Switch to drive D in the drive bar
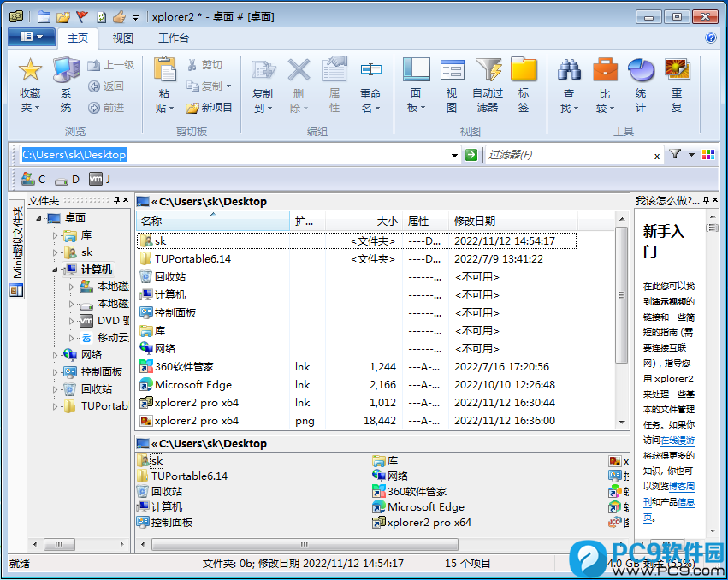The image size is (728, 580). coord(67,180)
